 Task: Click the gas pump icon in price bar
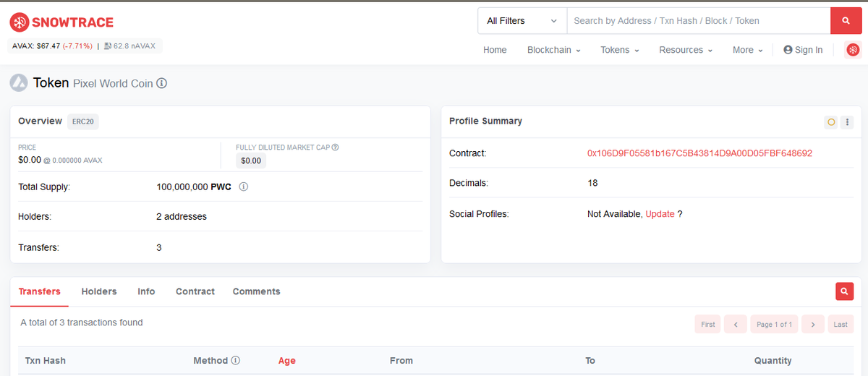108,46
